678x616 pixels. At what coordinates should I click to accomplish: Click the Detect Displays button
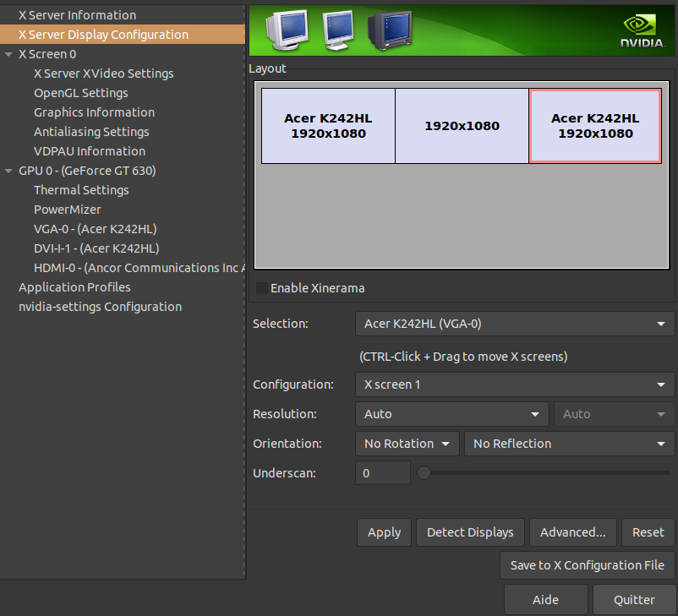[470, 532]
